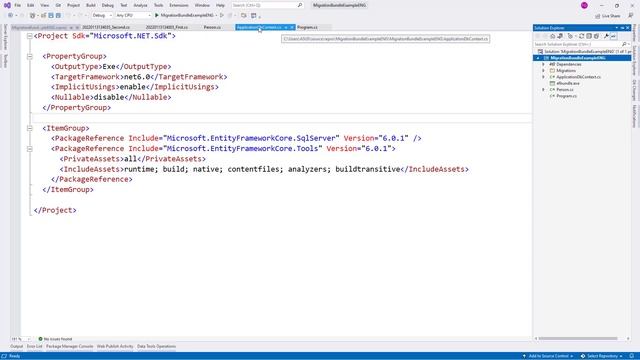Image resolution: width=640 pixels, height=360 pixels.
Task: Open the editor zoom level dropdown
Action: click(x=20, y=339)
